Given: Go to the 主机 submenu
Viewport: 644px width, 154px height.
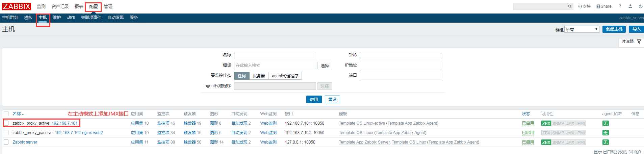Looking at the screenshot, I should pos(43,18).
